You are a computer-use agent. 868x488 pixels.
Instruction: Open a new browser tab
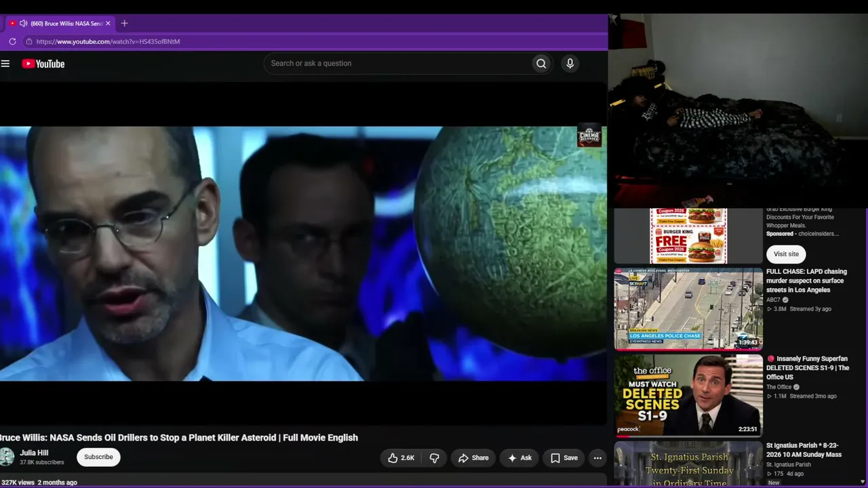tap(124, 23)
